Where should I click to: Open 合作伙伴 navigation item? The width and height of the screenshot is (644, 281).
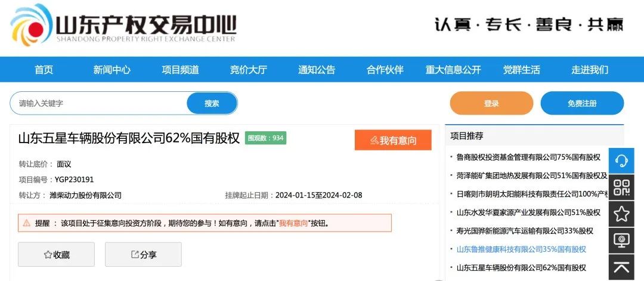click(x=385, y=70)
